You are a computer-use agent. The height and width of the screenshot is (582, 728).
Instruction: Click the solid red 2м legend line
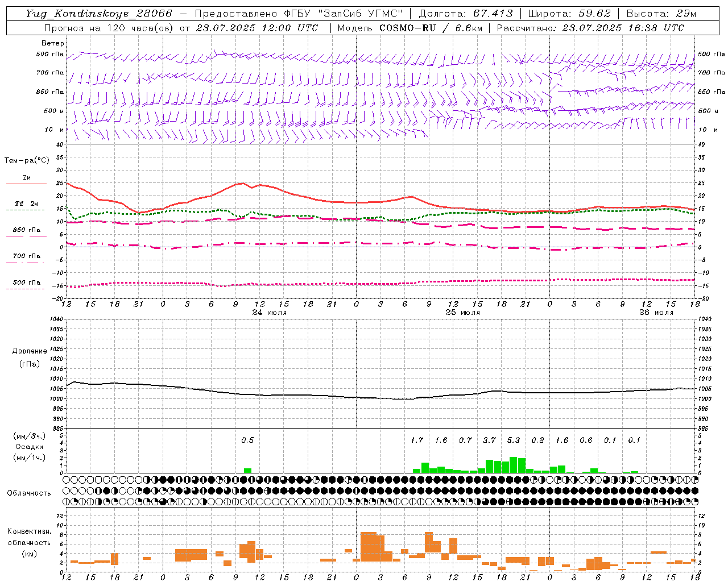[26, 184]
